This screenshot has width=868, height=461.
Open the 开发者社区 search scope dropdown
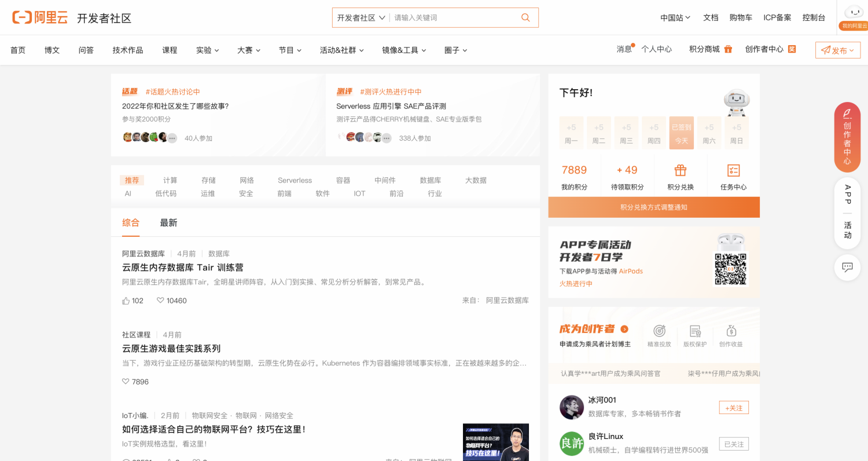[361, 17]
